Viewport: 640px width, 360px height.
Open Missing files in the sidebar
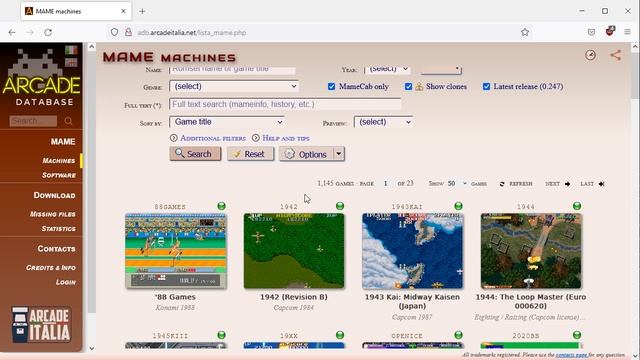click(53, 214)
